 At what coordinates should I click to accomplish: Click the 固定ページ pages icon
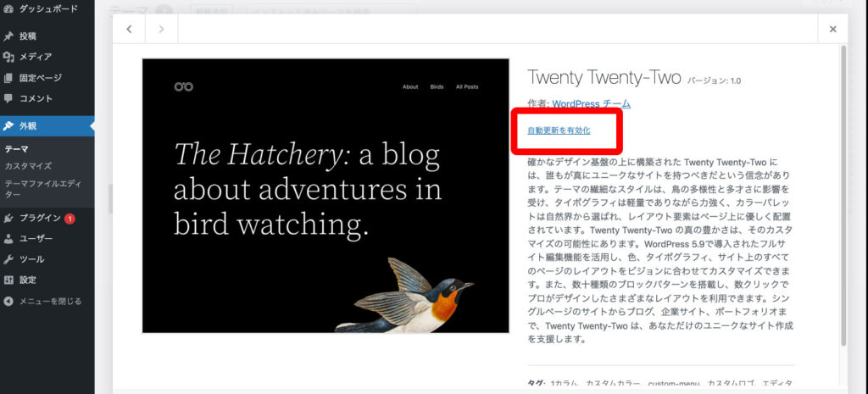(8, 78)
